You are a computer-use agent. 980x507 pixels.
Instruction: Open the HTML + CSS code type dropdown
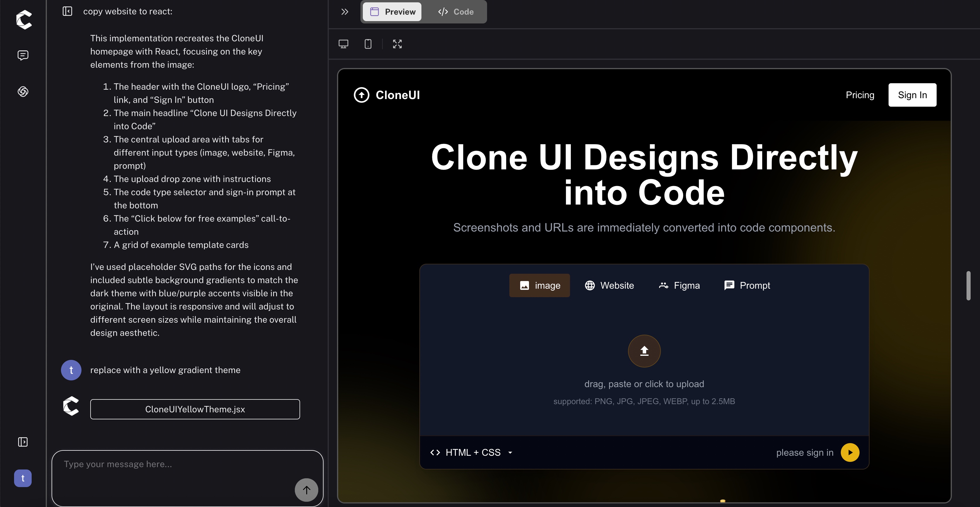pos(472,452)
